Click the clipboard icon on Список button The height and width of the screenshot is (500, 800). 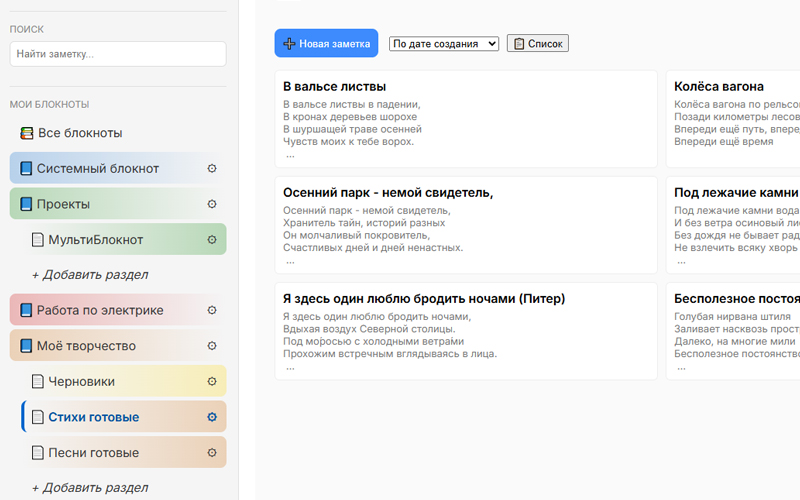pos(519,44)
